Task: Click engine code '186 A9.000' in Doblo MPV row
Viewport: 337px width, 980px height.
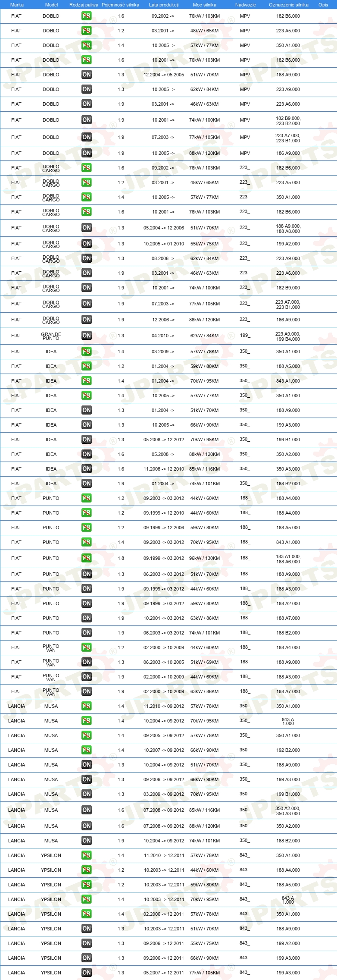Action: [288, 153]
